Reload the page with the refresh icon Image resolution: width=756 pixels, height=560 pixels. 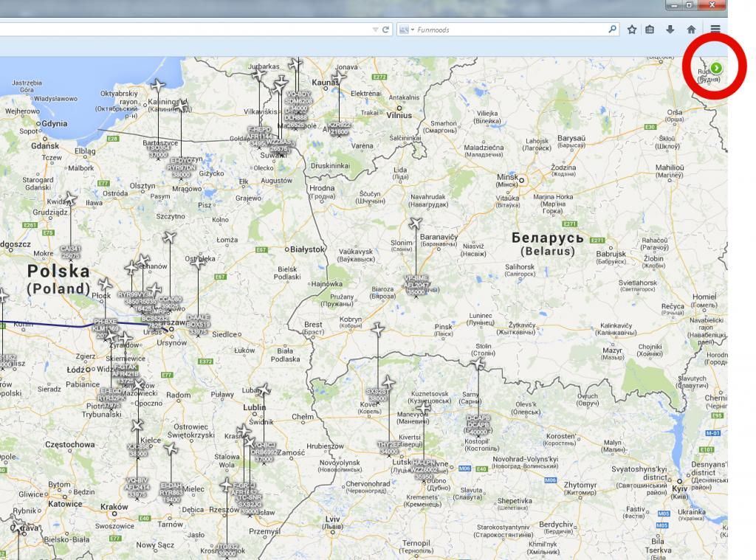pyautogui.click(x=385, y=30)
